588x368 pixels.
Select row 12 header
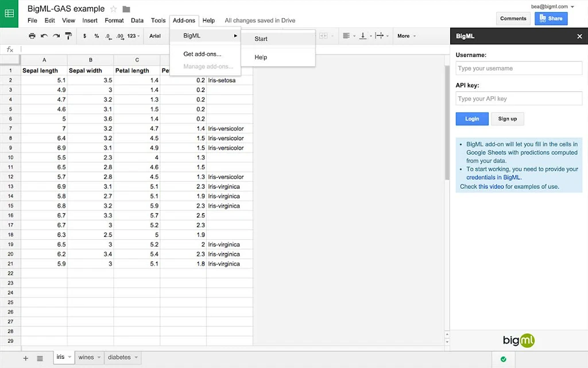coord(10,177)
